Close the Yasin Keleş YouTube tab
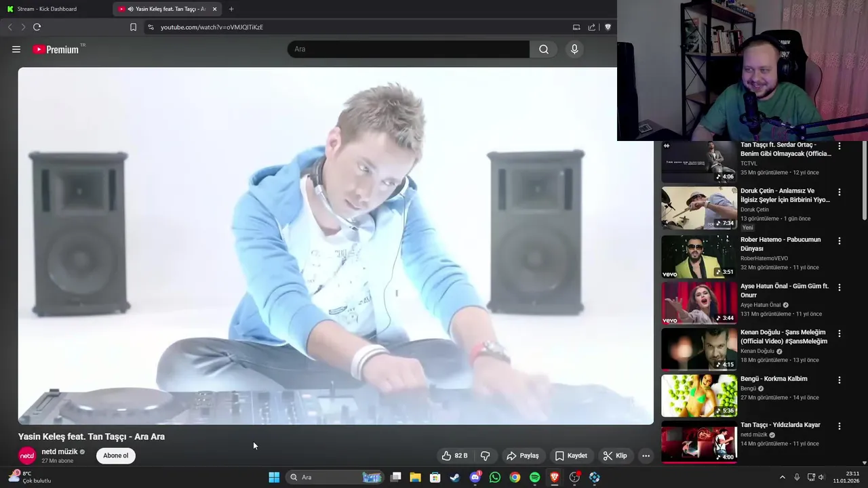This screenshot has width=868, height=488. [214, 9]
